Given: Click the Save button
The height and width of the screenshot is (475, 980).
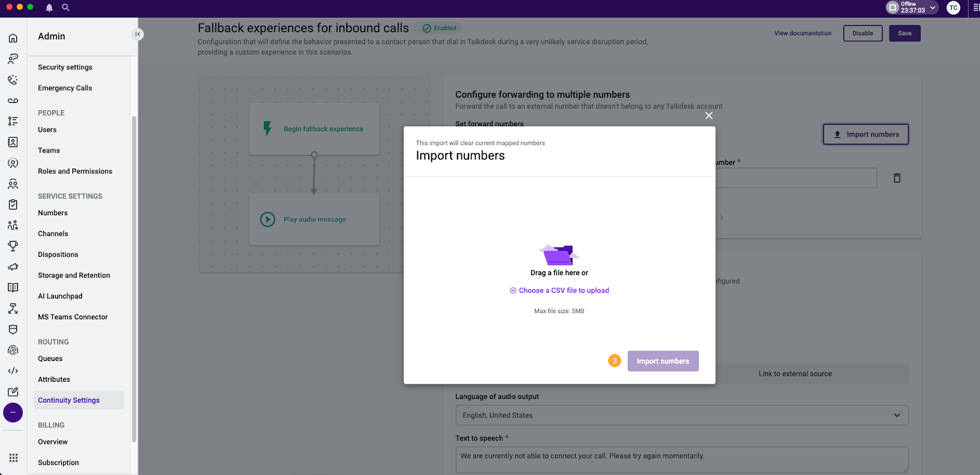Looking at the screenshot, I should [x=904, y=33].
